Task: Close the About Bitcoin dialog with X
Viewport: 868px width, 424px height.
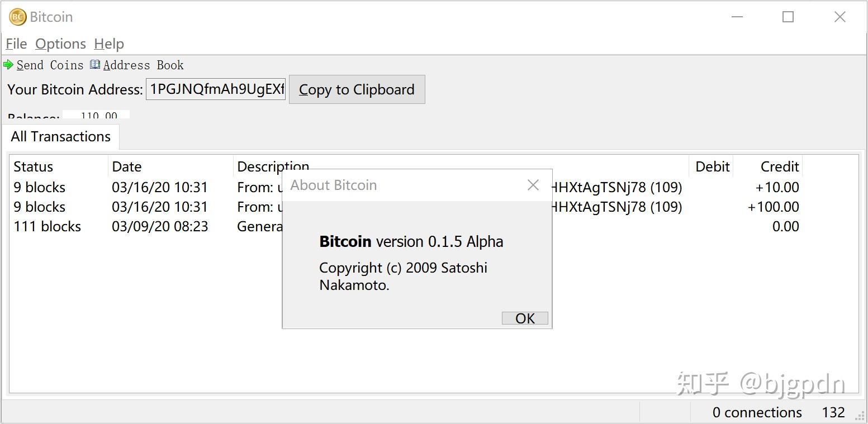Action: point(533,185)
